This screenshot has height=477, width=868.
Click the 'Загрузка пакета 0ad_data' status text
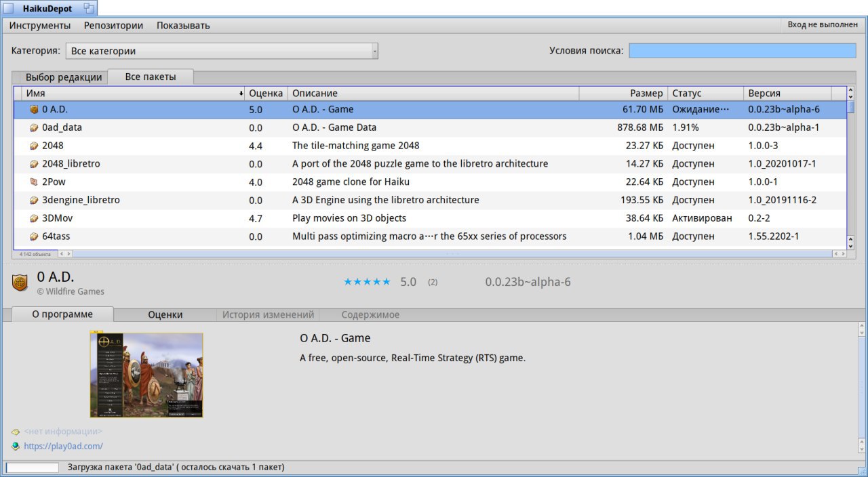[176, 468]
